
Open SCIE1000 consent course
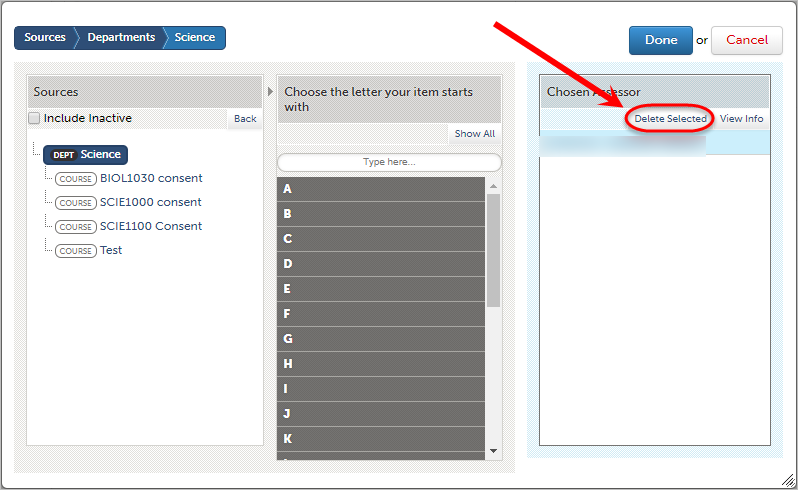(151, 202)
